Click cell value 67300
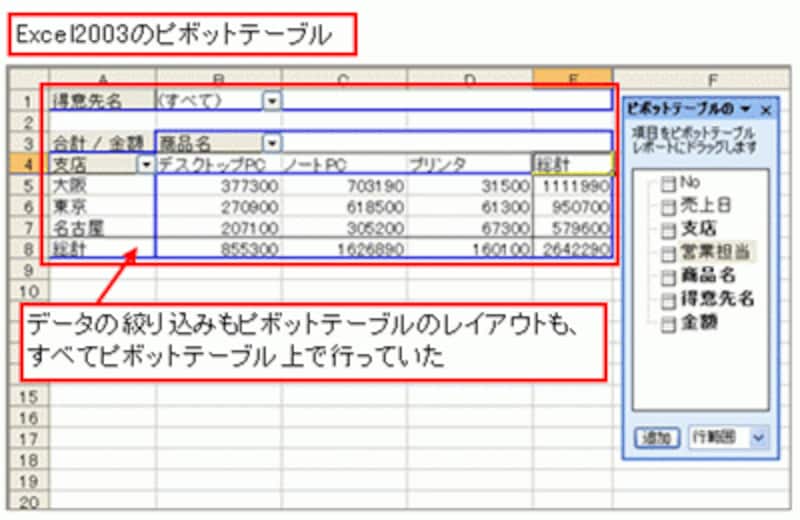This screenshot has width=800, height=520. click(x=469, y=228)
